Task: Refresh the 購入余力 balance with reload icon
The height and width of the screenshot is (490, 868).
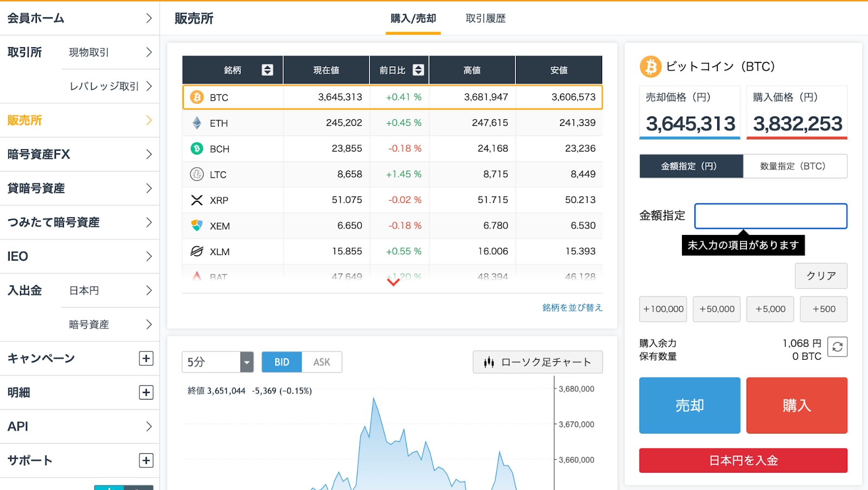Action: [x=838, y=347]
